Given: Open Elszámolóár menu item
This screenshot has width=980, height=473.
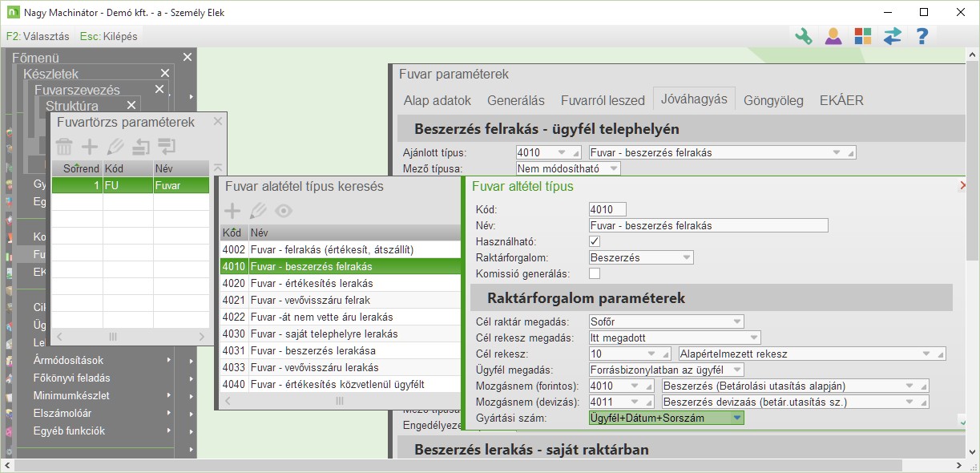Looking at the screenshot, I should click(x=63, y=413).
